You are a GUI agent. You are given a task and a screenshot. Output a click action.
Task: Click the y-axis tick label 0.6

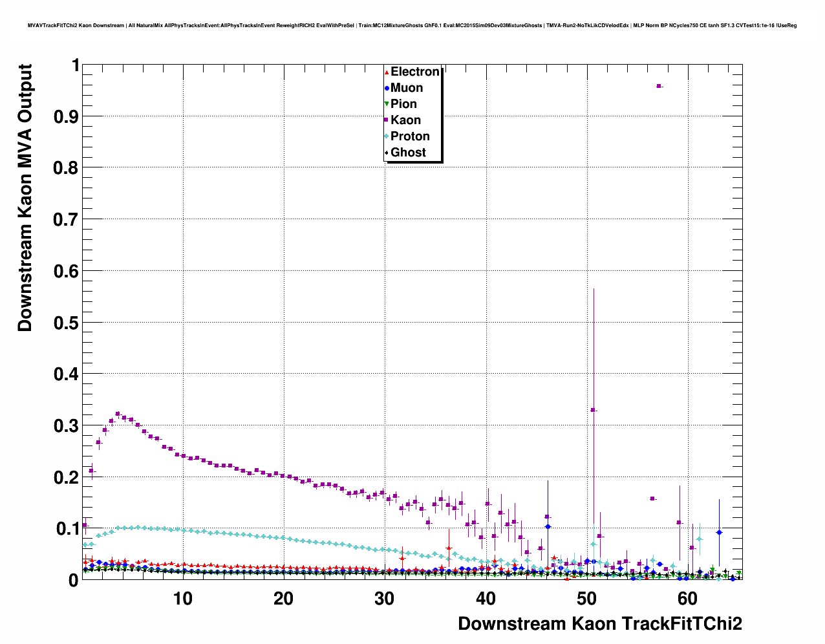pos(66,272)
